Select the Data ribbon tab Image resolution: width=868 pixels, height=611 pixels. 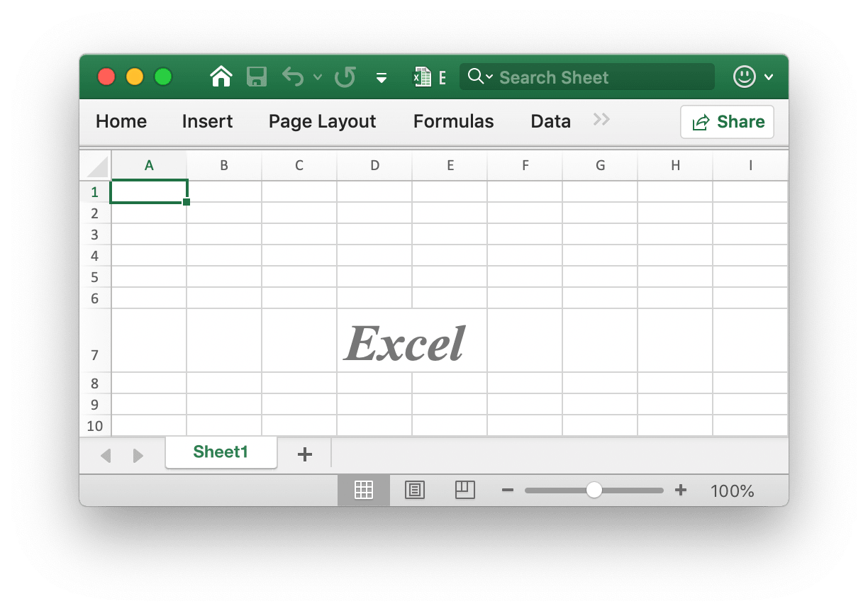pos(550,121)
